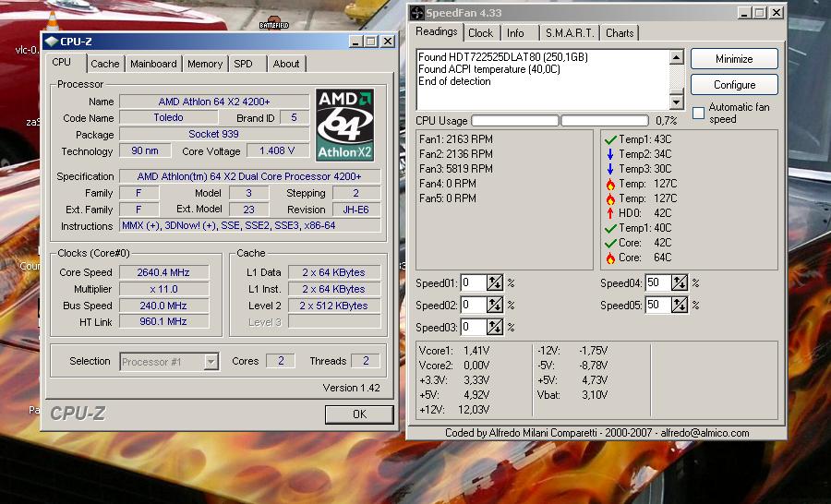Switch to the SPD tab in CPU-Z
The image size is (831, 504).
point(244,64)
